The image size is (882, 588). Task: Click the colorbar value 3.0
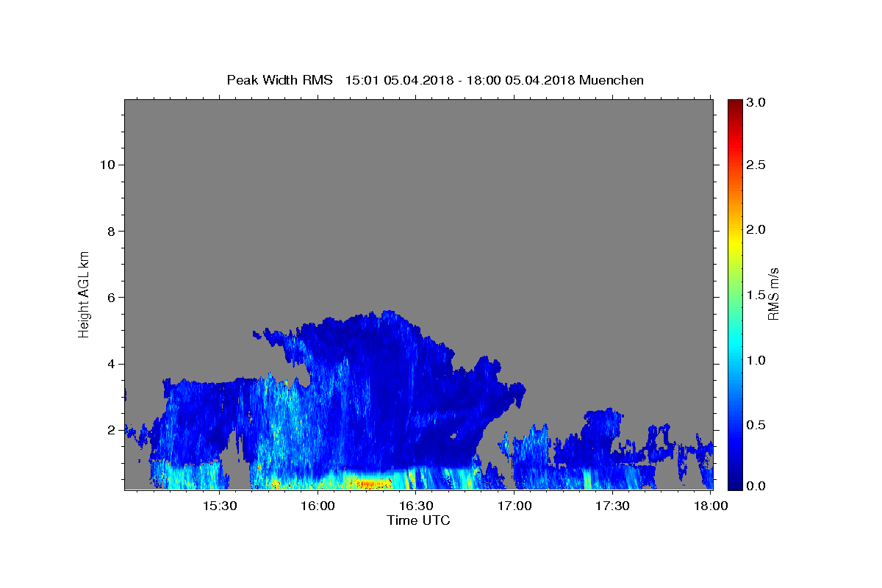coord(756,103)
